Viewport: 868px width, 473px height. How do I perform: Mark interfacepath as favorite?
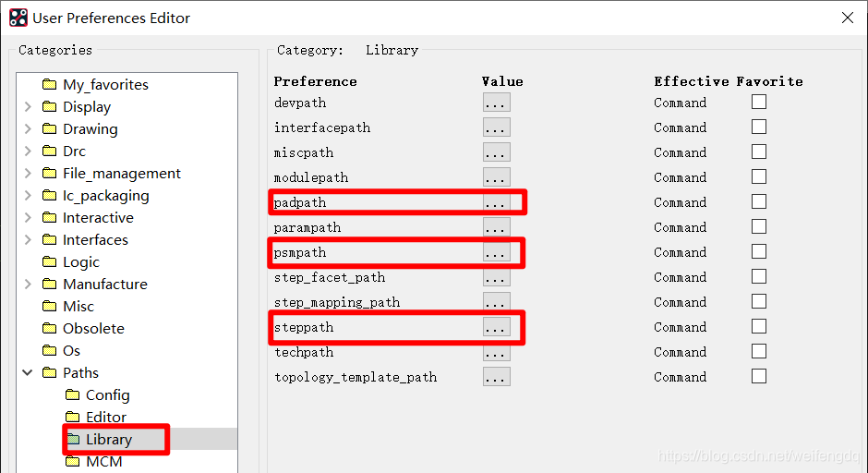[x=759, y=127]
